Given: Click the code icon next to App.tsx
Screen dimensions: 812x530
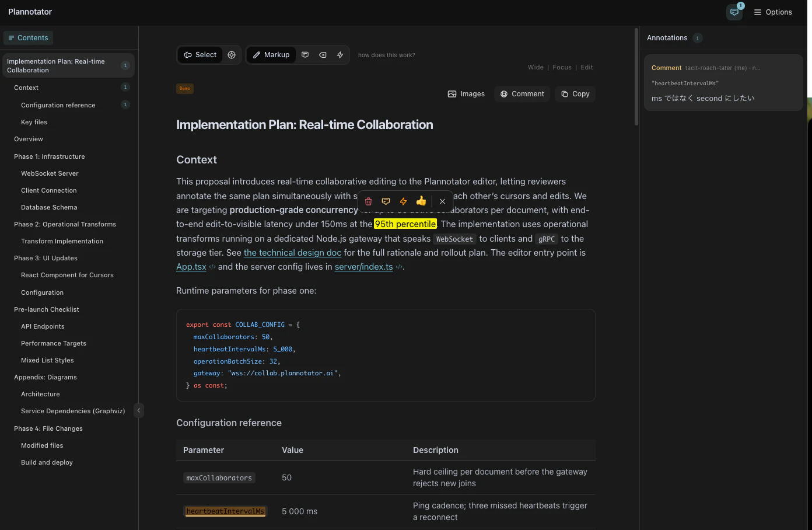Looking at the screenshot, I should [212, 267].
